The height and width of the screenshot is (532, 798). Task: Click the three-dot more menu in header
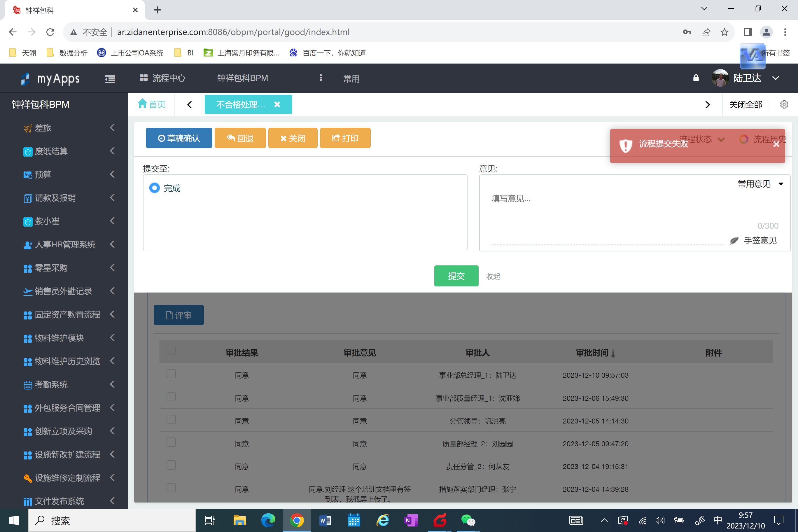click(321, 78)
